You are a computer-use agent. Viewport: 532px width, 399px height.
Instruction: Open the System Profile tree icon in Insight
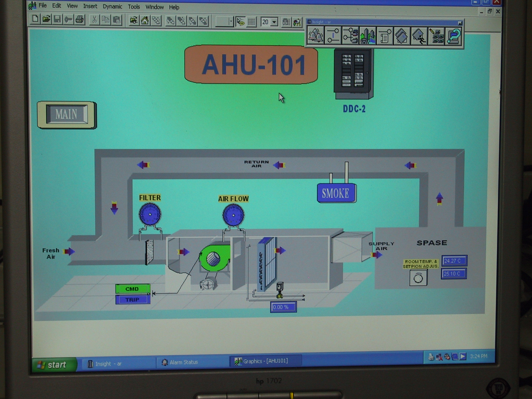(350, 36)
